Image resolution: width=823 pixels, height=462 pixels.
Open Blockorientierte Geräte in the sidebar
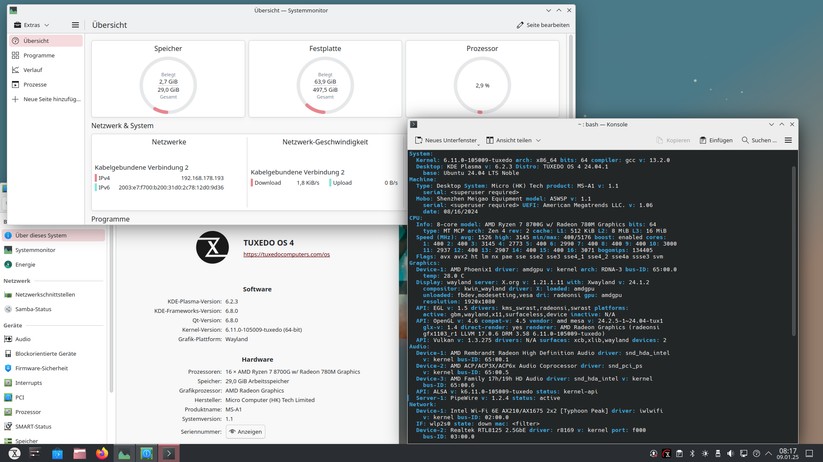point(54,354)
